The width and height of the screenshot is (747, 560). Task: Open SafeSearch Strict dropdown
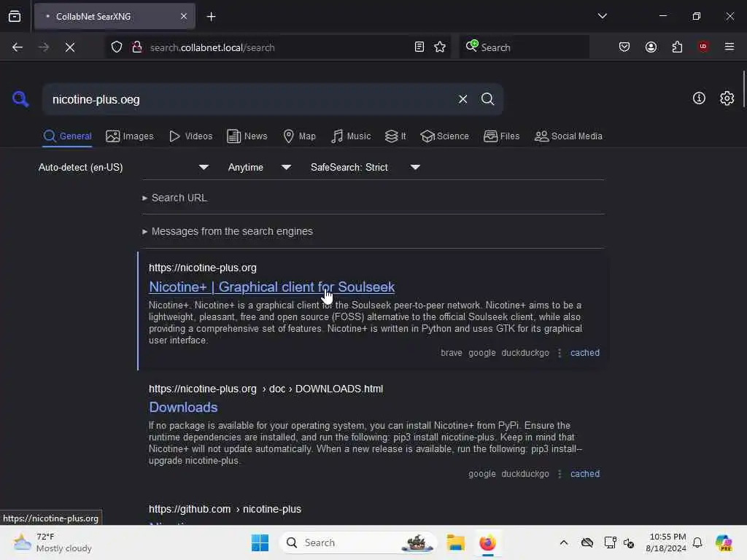click(365, 167)
